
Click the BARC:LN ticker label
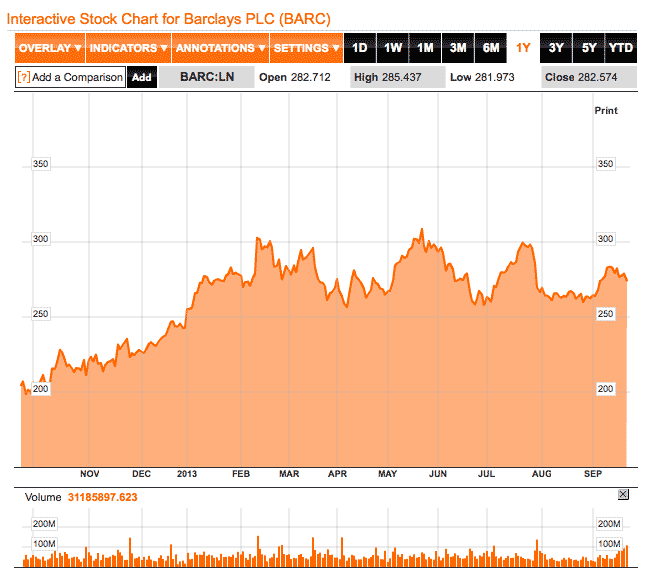click(207, 77)
